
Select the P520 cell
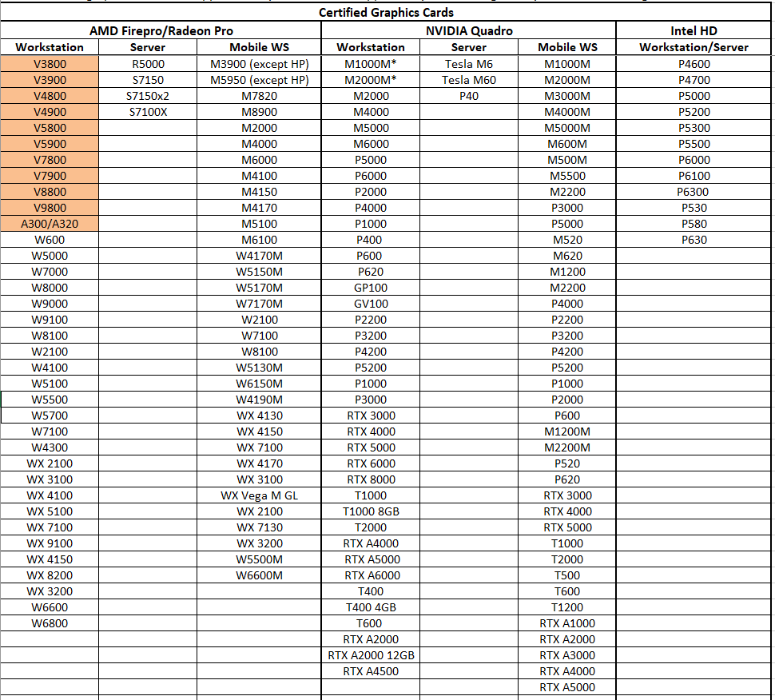point(567,463)
